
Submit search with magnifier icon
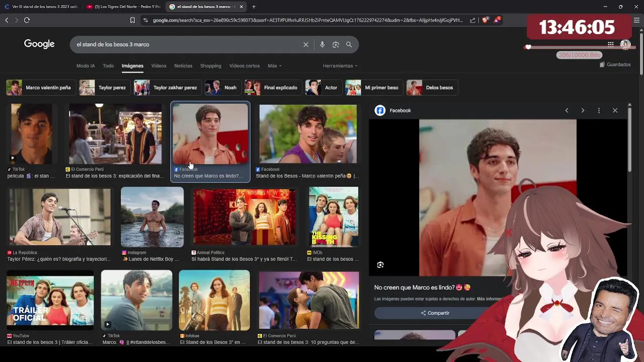click(x=349, y=44)
